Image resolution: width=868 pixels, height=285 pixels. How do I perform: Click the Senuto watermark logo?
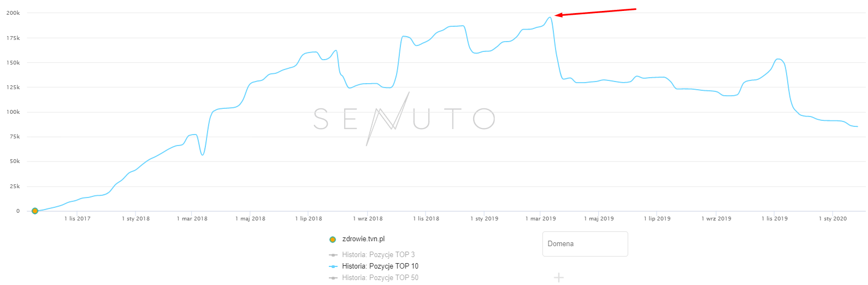404,118
